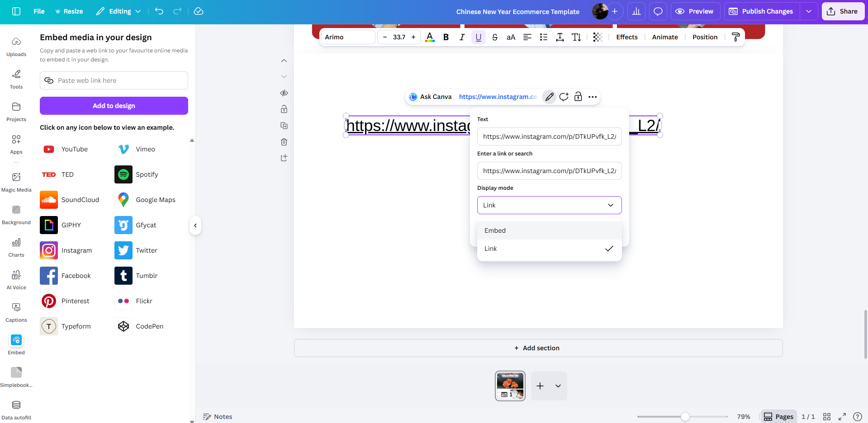
Task: Open the File menu
Action: pos(39,11)
